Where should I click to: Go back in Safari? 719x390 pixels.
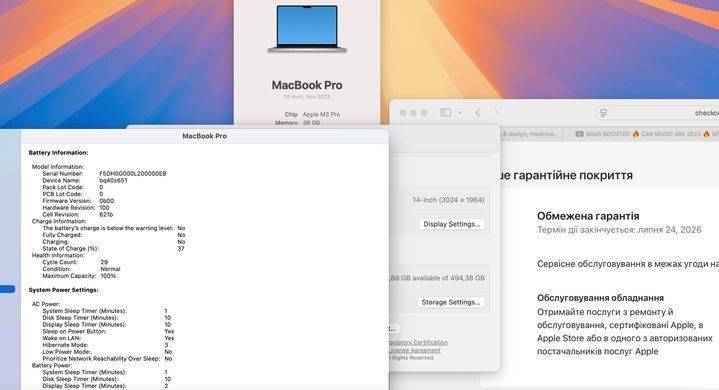[477, 112]
